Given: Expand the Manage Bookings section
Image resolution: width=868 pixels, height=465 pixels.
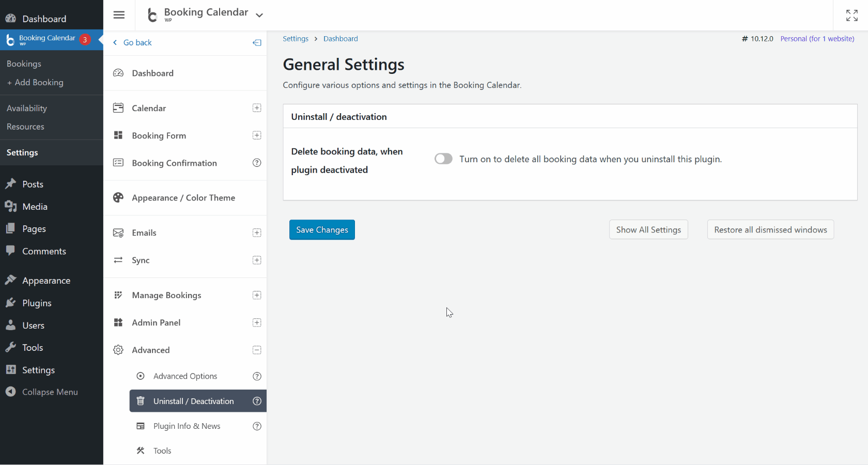Looking at the screenshot, I should tap(257, 295).
